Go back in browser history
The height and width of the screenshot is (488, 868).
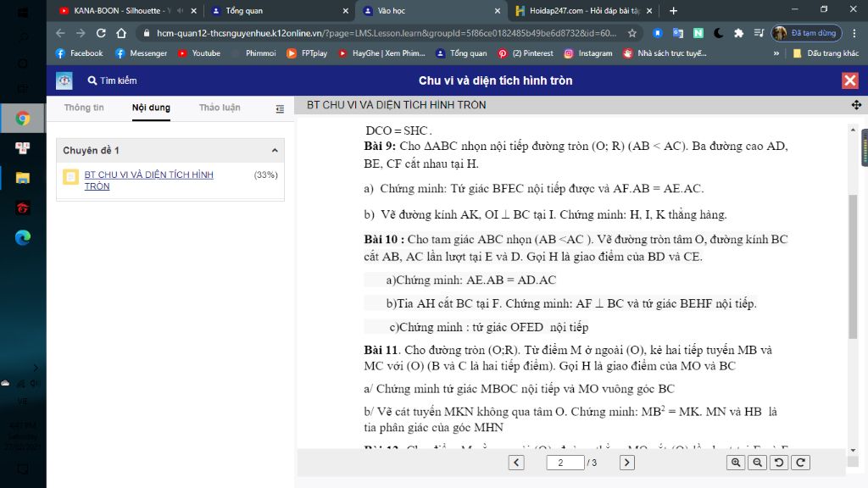click(x=60, y=33)
